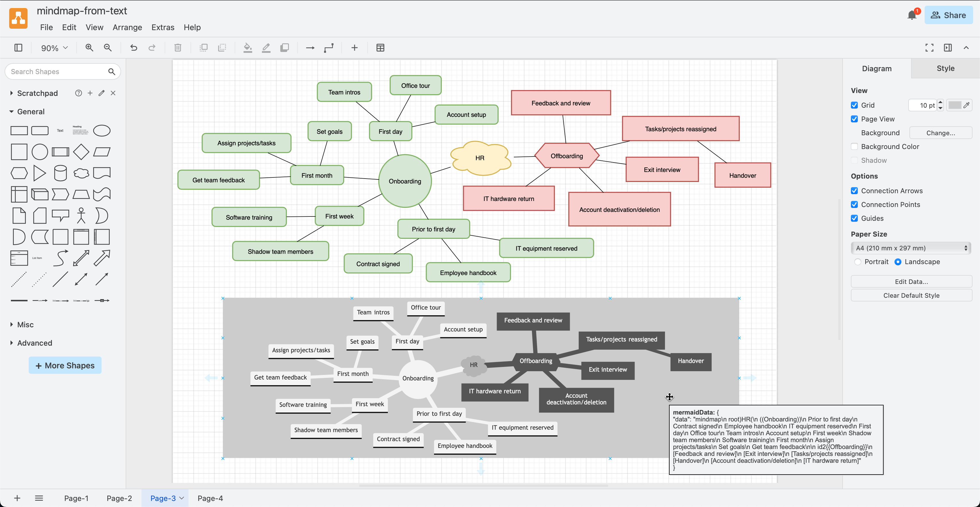
Task: Select the Zoom In tool
Action: 89,48
